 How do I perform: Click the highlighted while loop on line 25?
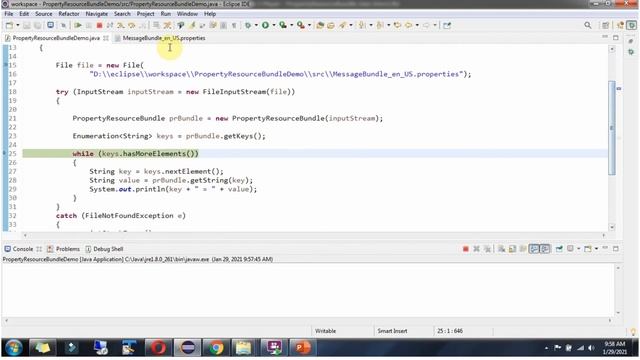(136, 153)
